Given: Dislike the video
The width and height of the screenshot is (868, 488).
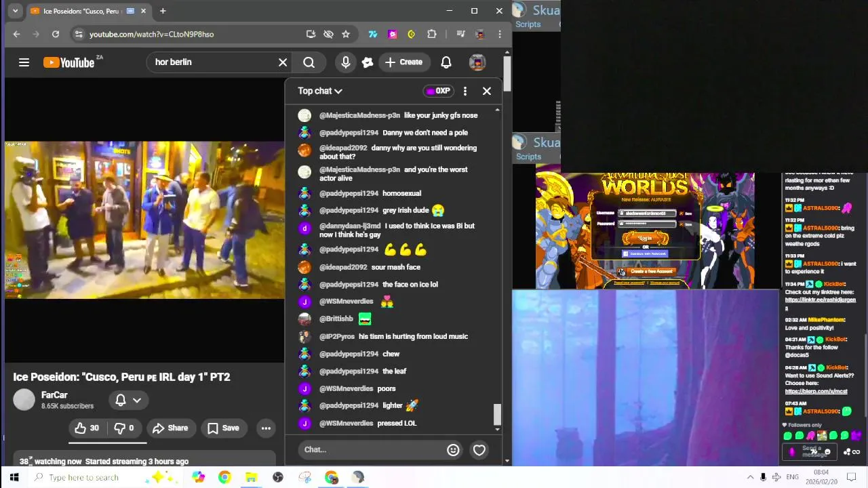Looking at the screenshot, I should click(123, 428).
